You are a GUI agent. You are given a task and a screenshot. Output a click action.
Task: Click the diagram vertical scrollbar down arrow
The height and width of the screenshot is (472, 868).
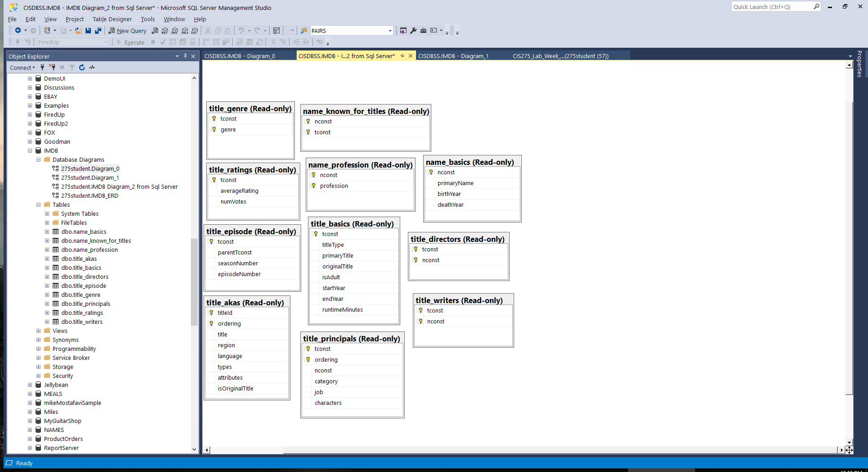pos(849,442)
